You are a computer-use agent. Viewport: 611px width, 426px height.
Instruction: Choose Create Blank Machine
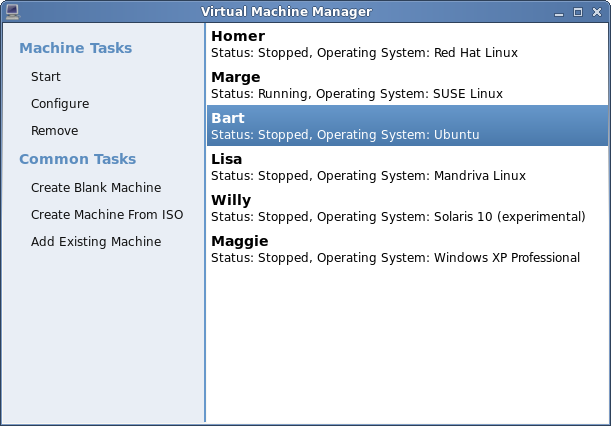coord(96,187)
